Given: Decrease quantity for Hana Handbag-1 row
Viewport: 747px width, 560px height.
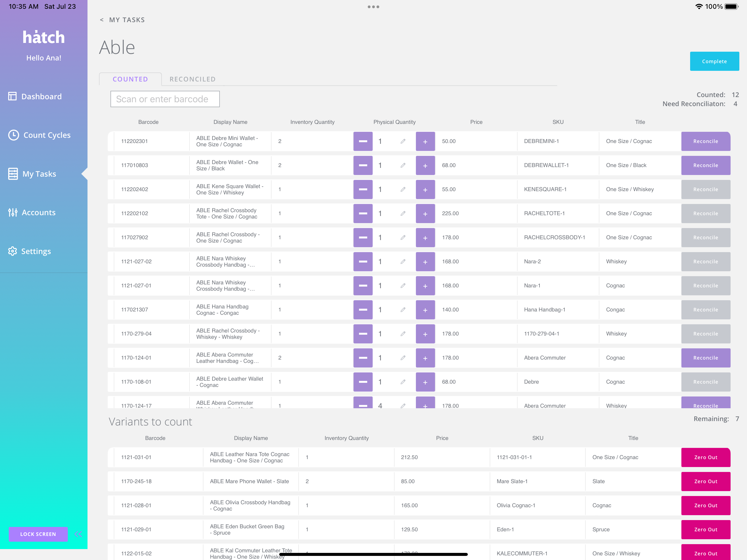Looking at the screenshot, I should coord(363,310).
